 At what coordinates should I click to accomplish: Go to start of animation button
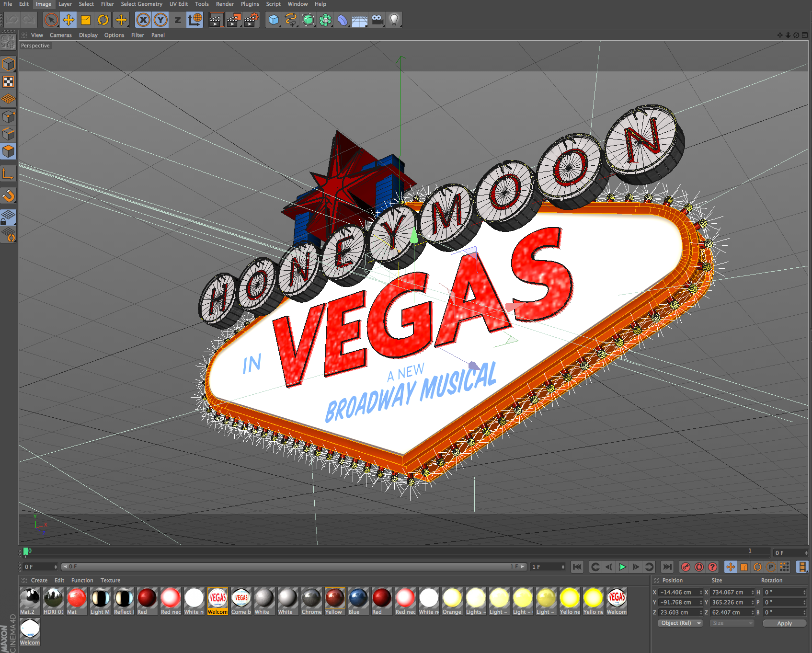[x=577, y=567]
